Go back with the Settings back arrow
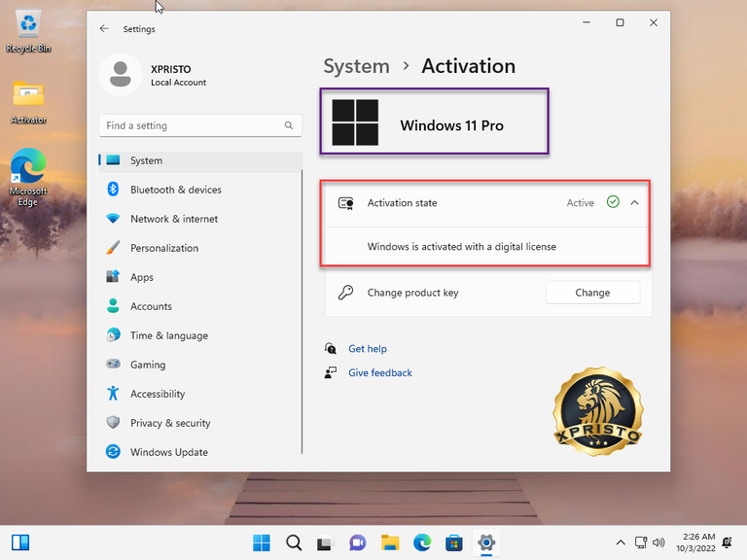The image size is (747, 560). tap(104, 28)
